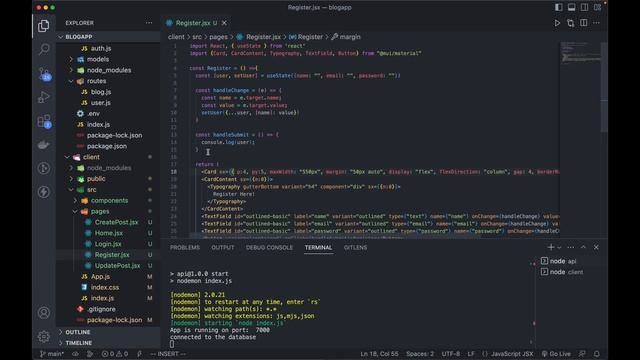640x360 pixels.
Task: Open editor more actions ellipsis
Action: [597, 23]
